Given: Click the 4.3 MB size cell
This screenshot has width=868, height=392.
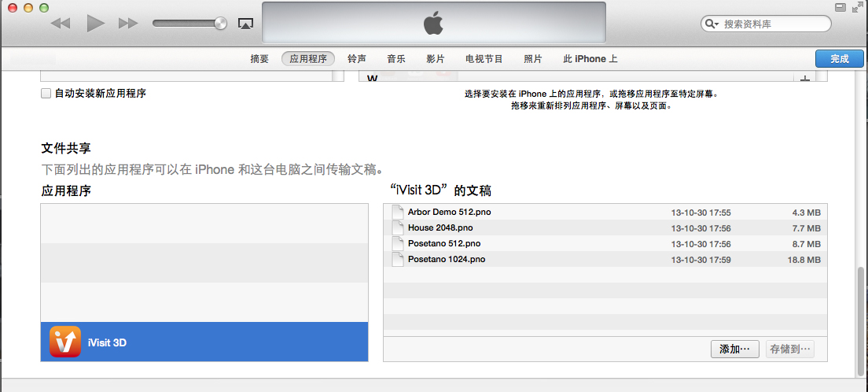Looking at the screenshot, I should coord(806,213).
